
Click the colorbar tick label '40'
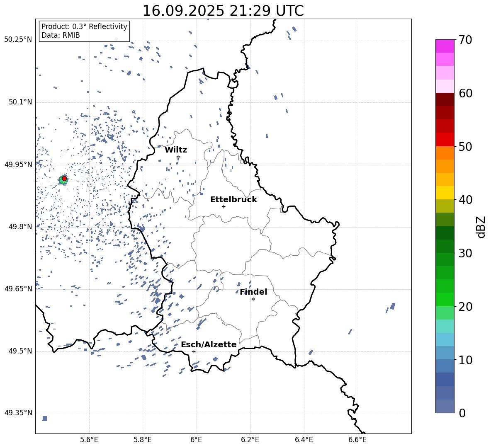pos(465,200)
